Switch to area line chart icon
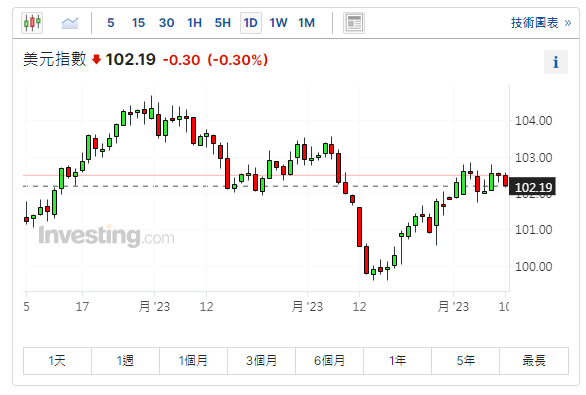The height and width of the screenshot is (395, 586). pos(70,23)
